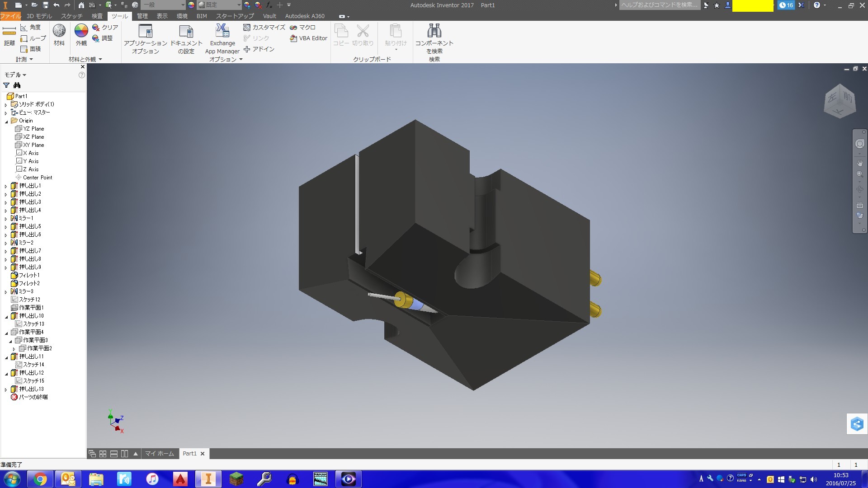Expand the 押し出し1 feature node
This screenshot has height=488, width=868.
click(x=6, y=186)
